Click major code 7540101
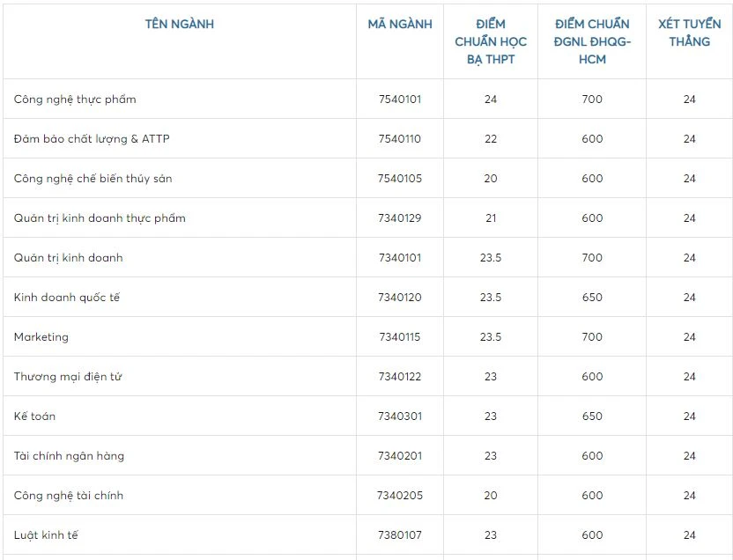 tap(400, 99)
